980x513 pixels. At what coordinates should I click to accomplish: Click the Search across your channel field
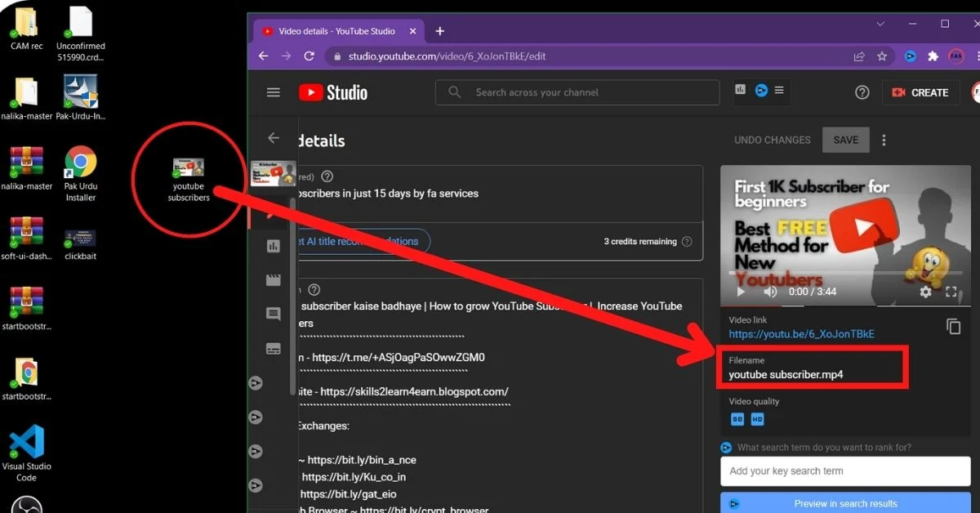(577, 92)
